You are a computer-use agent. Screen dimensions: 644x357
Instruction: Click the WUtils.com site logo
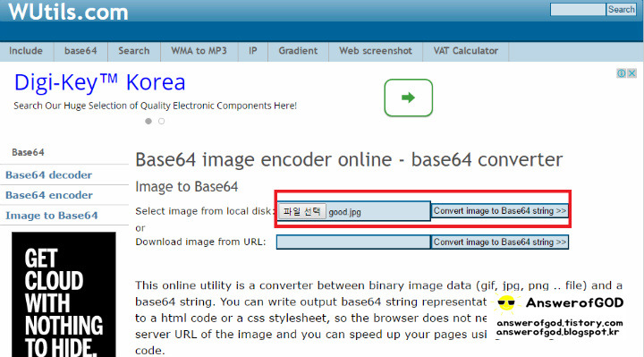coord(68,11)
